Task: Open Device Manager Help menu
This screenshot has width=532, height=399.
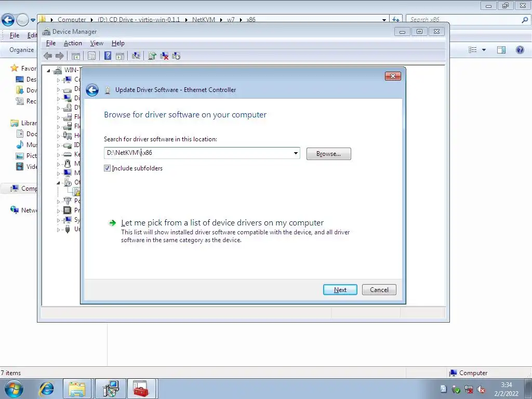Action: (x=118, y=43)
